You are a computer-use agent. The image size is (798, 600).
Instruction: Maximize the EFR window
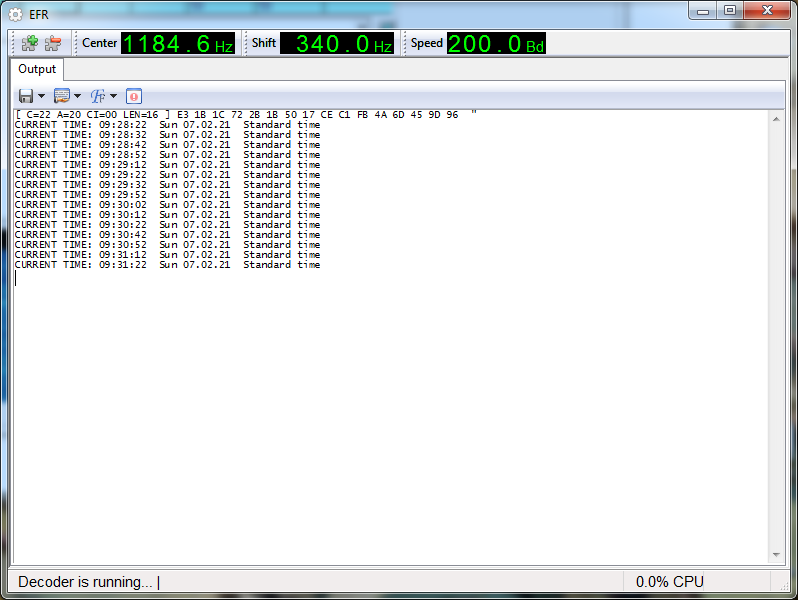coord(730,11)
